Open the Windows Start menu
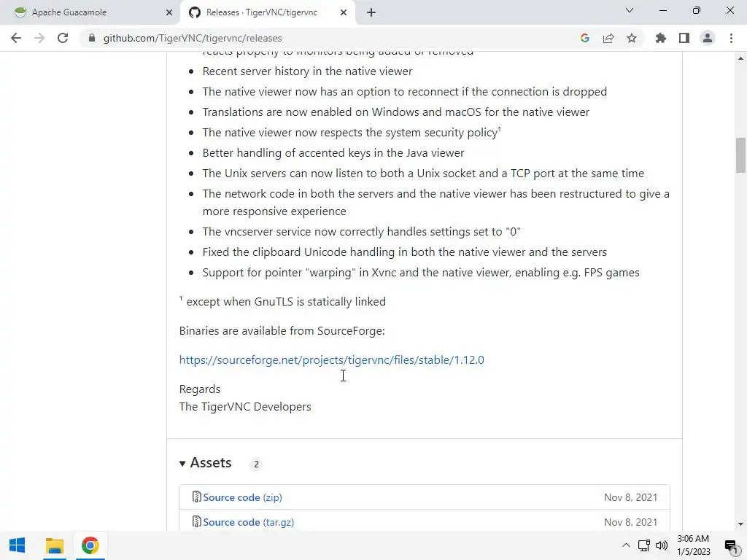747x560 pixels. click(18, 545)
